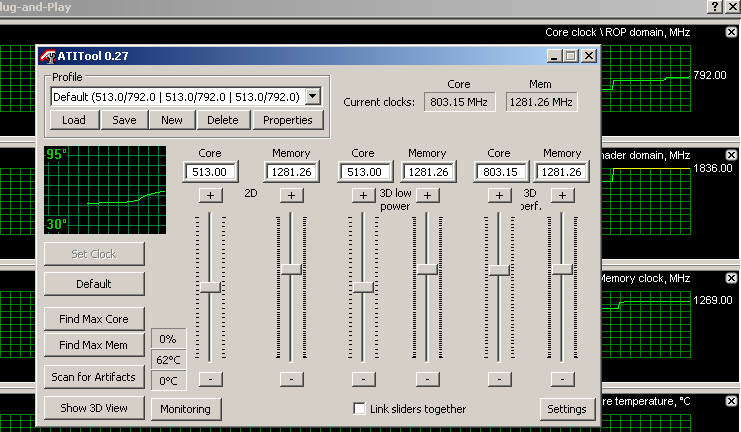
Task: Close the shader domain graph panel
Action: click(731, 155)
